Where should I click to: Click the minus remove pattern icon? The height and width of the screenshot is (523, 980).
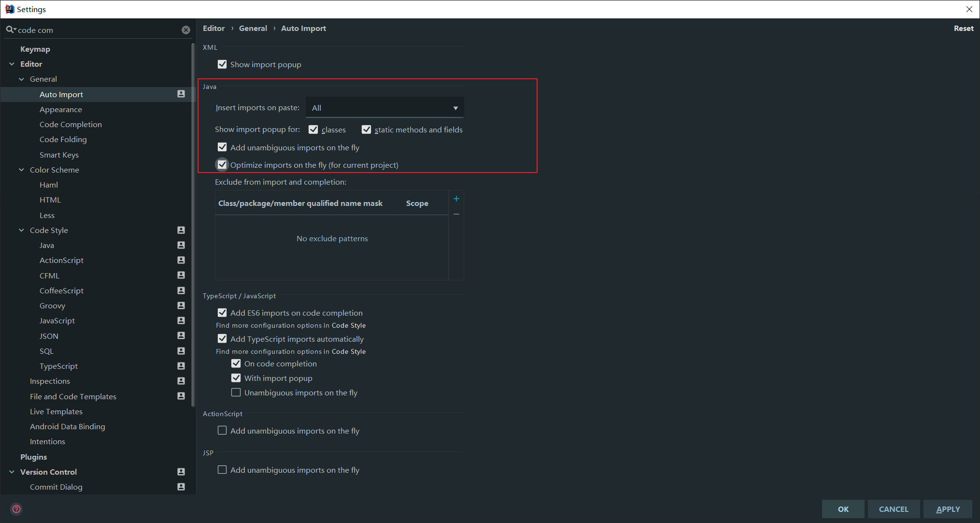click(456, 214)
